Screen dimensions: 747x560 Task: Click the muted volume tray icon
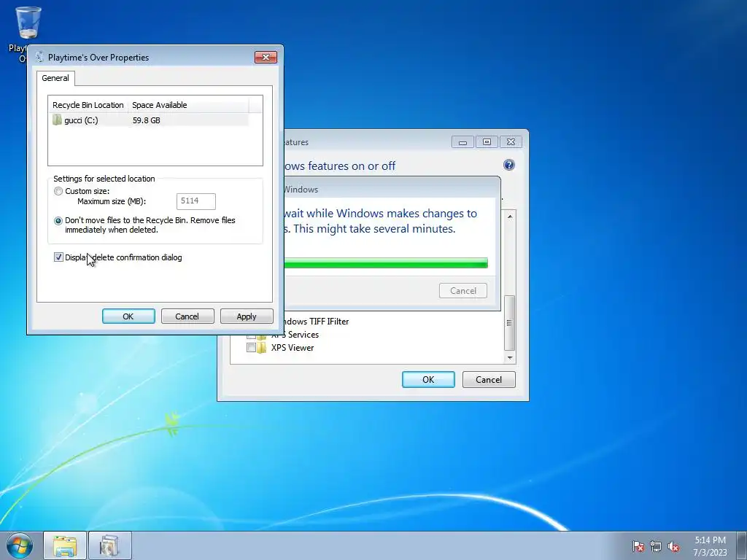673,546
